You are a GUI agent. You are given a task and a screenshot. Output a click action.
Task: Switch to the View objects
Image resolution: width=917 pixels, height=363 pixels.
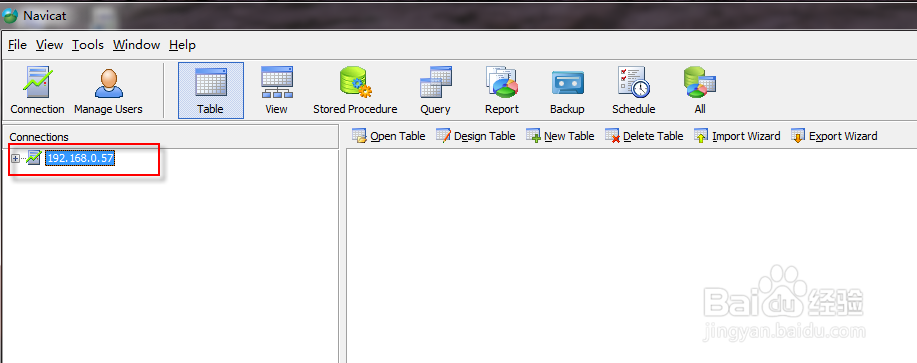click(277, 91)
